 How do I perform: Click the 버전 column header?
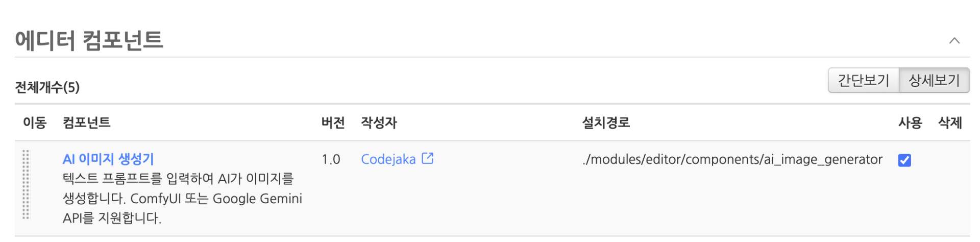(333, 123)
